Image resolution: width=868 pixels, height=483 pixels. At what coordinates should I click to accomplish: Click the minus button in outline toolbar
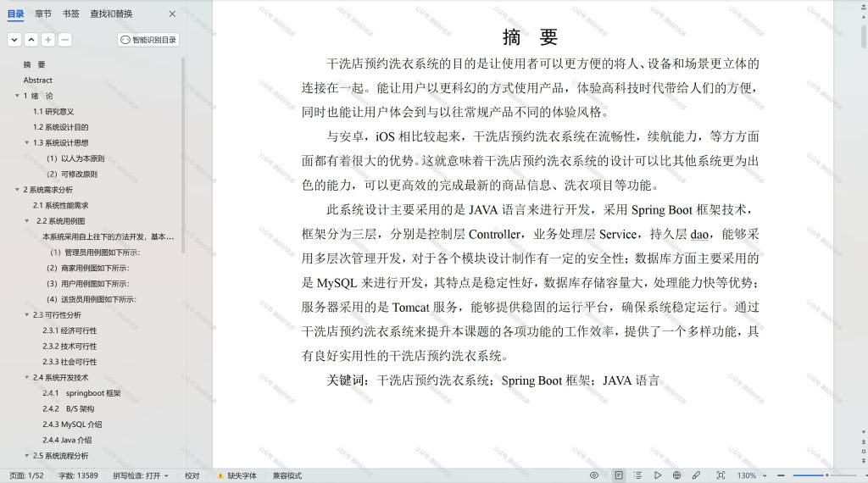tap(64, 40)
